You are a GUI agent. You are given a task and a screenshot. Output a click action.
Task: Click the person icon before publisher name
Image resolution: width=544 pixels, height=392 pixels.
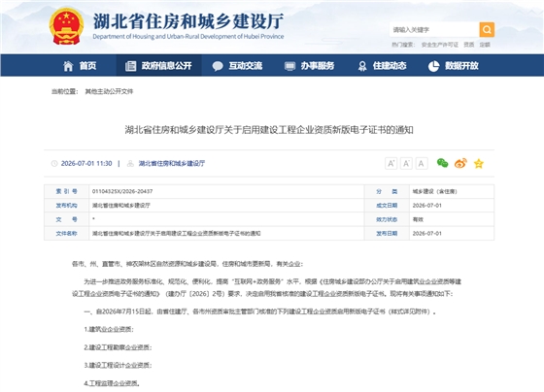pos(130,163)
